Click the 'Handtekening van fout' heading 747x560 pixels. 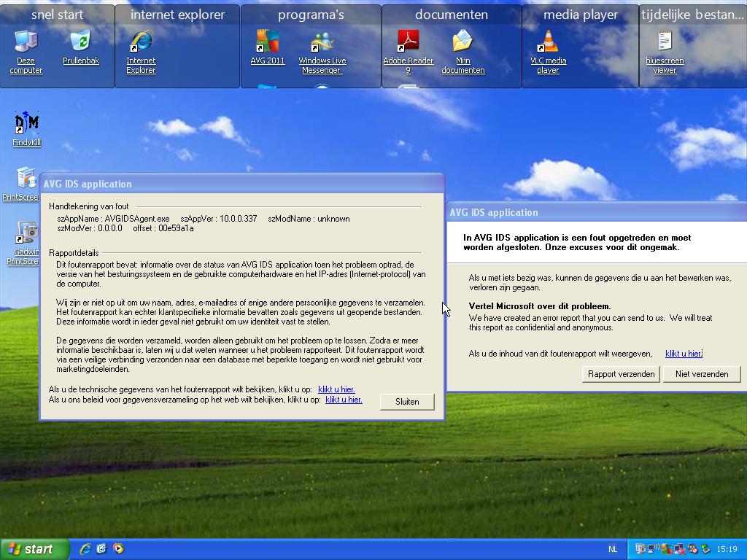tap(88, 206)
